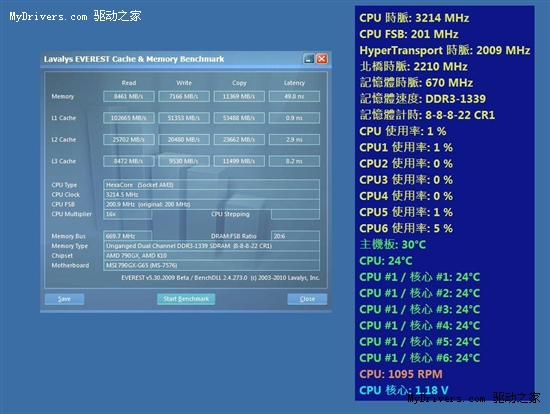Click the red X title bar button
Image resolution: width=550 pixels, height=414 pixels.
322,59
